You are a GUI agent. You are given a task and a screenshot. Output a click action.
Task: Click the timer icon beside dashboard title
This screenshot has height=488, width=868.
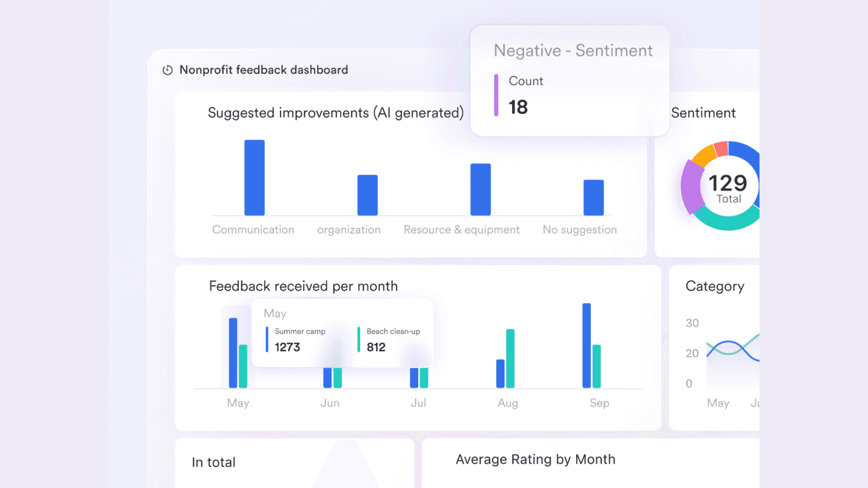[167, 70]
